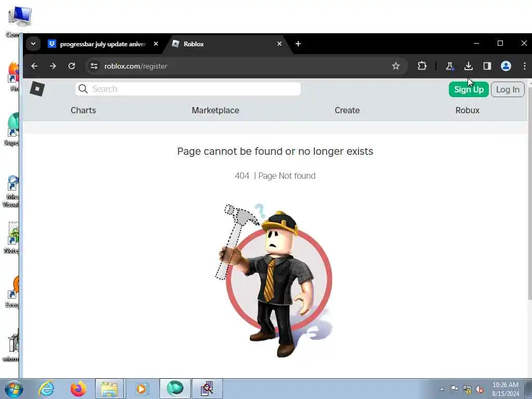This screenshot has width=532, height=399.
Task: Open site information icon in address bar
Action: (94, 66)
